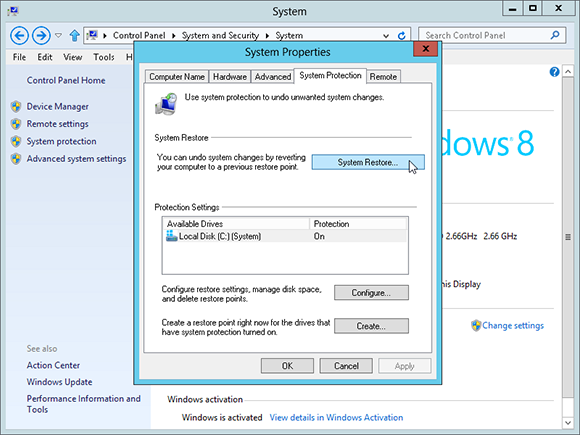Click the Configure... button

point(371,293)
